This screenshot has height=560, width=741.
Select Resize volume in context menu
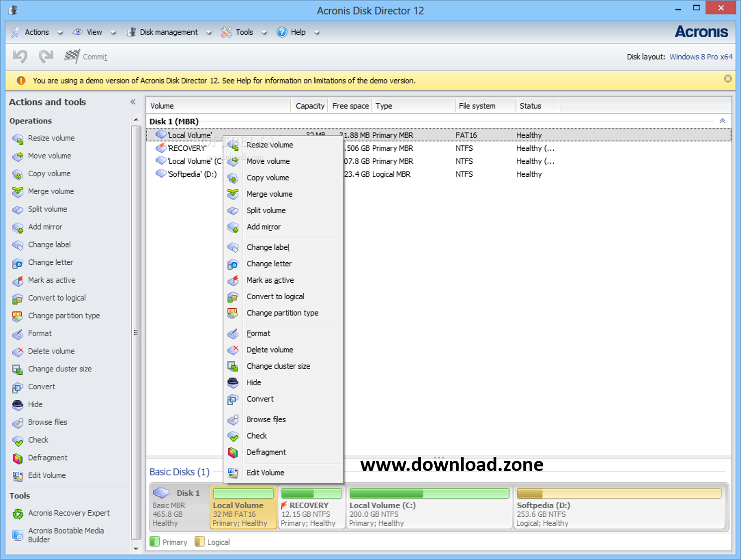point(283,145)
